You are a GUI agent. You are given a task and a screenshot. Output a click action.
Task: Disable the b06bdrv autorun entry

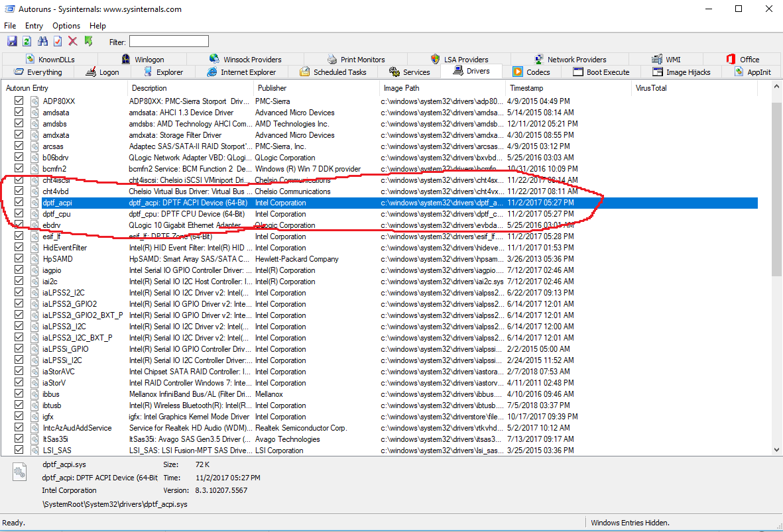pyautogui.click(x=19, y=157)
